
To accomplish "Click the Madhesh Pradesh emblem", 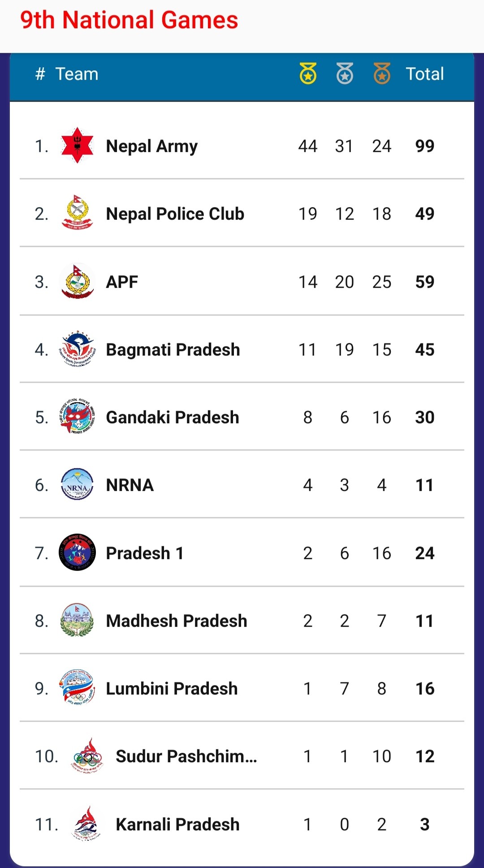I will click(77, 621).
